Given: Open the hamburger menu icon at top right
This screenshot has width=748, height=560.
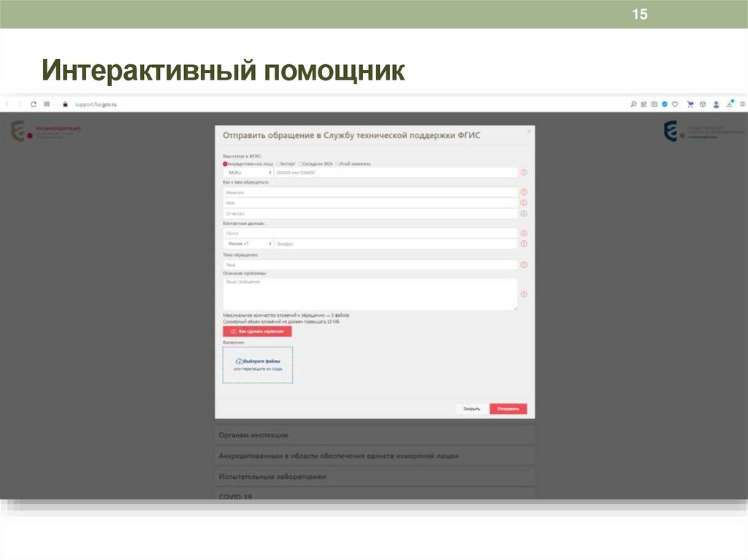Looking at the screenshot, I should [743, 103].
